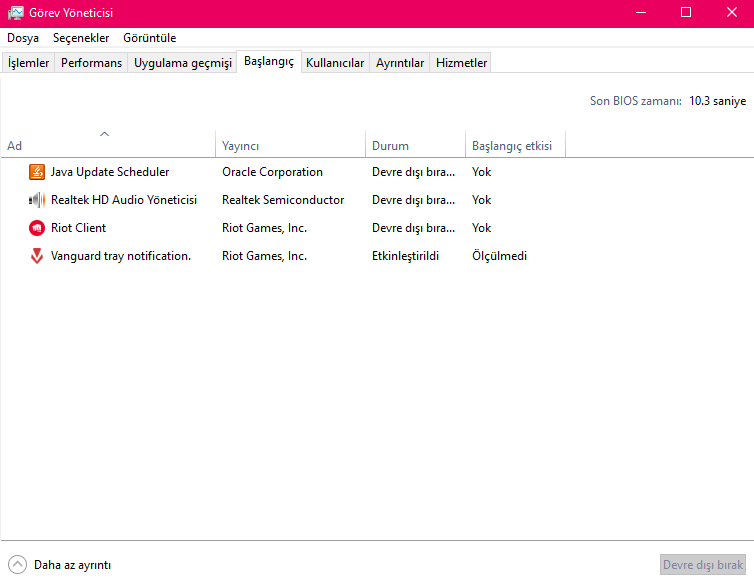Click the Riot Client row Devre dışı status
The height and width of the screenshot is (586, 754).
point(413,228)
